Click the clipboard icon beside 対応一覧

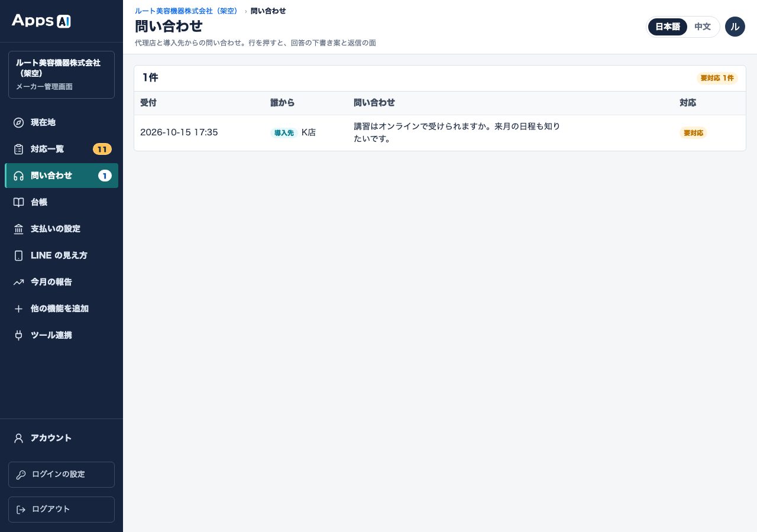[18, 149]
